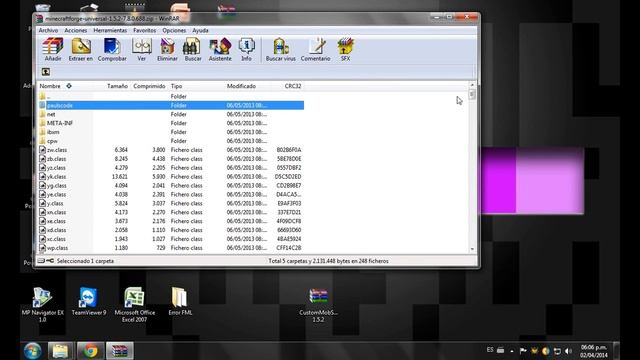Click the Añadir toolbar icon
Image resolution: width=640 pixels, height=360 pixels.
[x=53, y=49]
